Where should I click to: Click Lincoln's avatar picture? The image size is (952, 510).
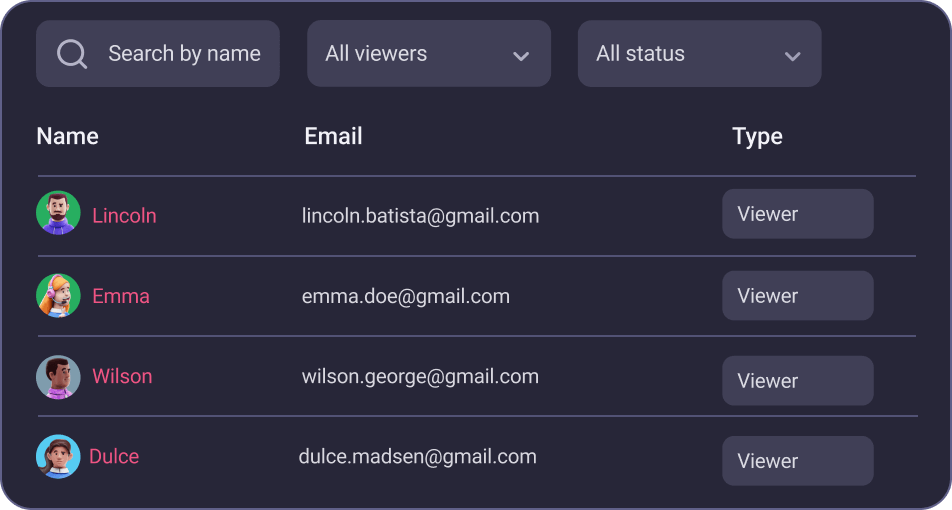click(x=58, y=213)
